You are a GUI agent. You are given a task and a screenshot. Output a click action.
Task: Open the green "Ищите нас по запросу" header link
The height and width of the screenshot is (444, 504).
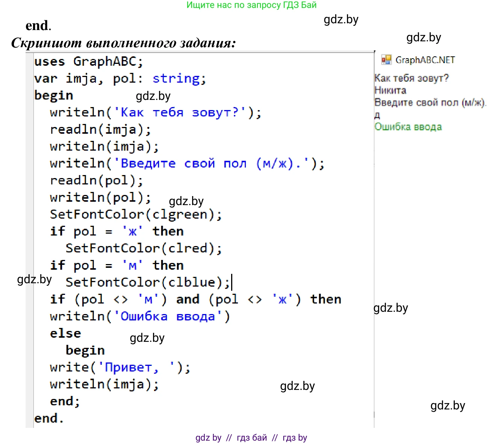pos(251,5)
